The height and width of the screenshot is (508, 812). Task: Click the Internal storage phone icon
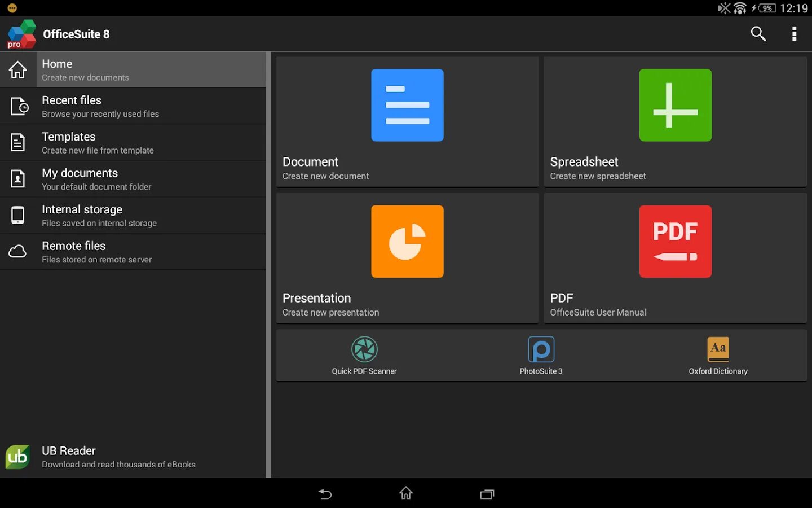click(17, 214)
